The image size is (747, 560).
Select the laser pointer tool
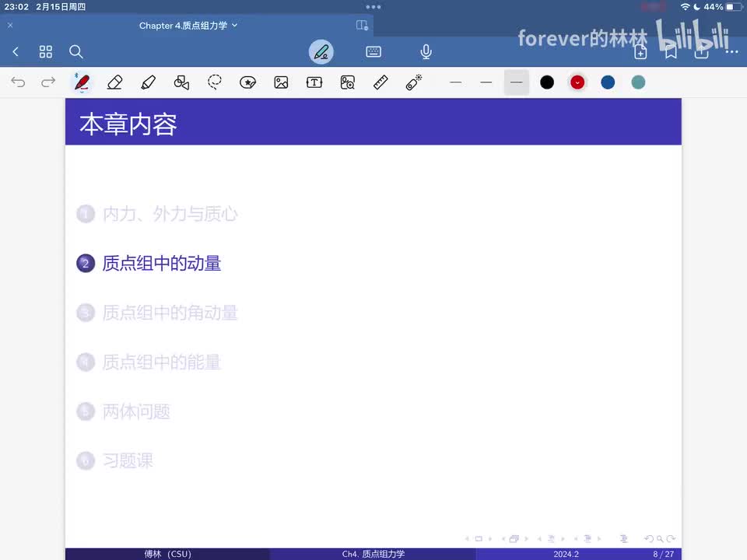[x=414, y=82]
